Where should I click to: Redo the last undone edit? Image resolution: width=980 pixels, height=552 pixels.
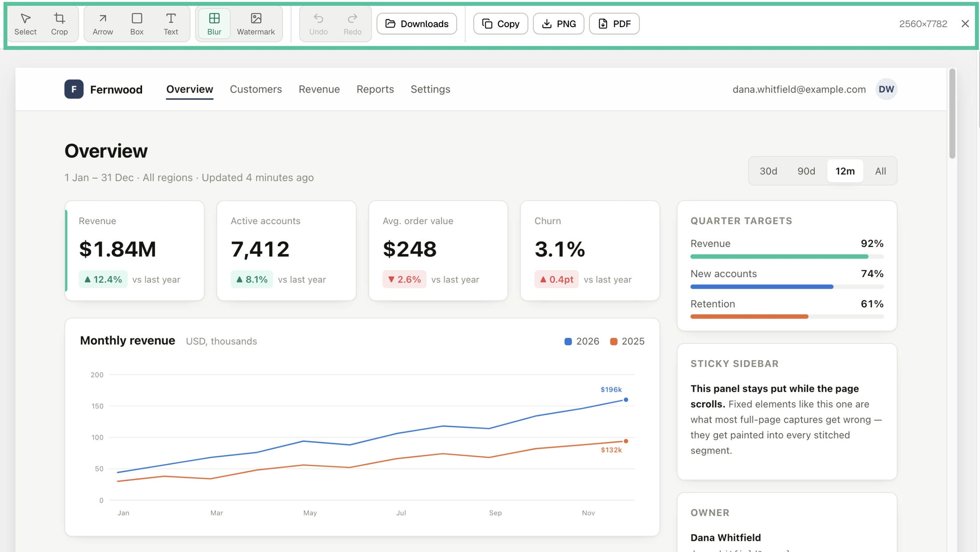pyautogui.click(x=352, y=24)
